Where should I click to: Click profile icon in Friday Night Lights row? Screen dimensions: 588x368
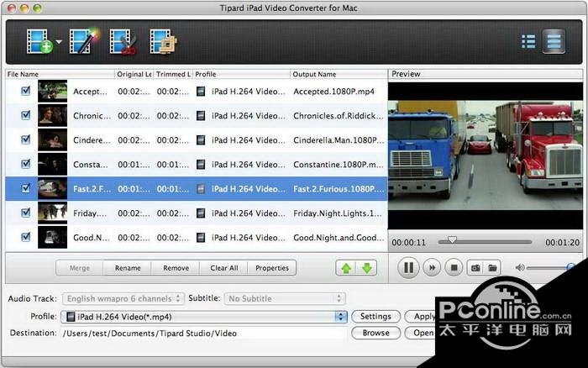pos(201,213)
